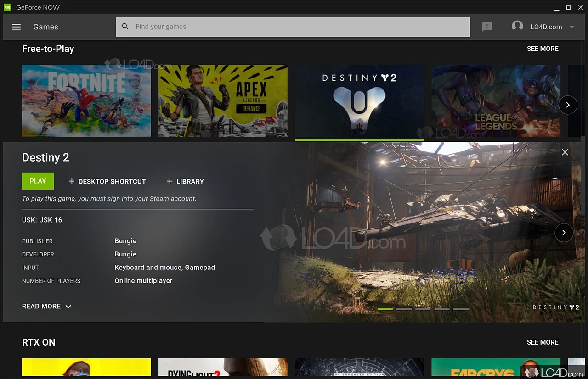The height and width of the screenshot is (379, 588).
Task: Click Bungie publisher value
Action: [x=125, y=241]
